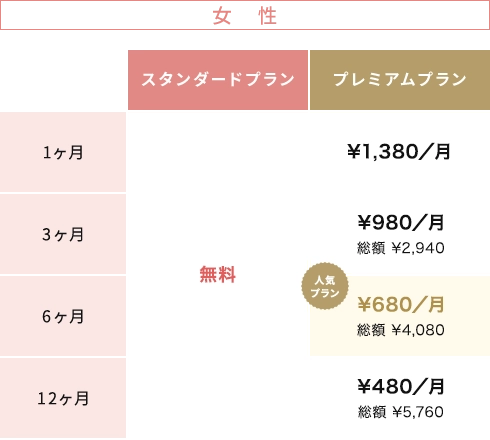Select the プレミアムプラン column header
490x440 pixels.
(x=400, y=80)
